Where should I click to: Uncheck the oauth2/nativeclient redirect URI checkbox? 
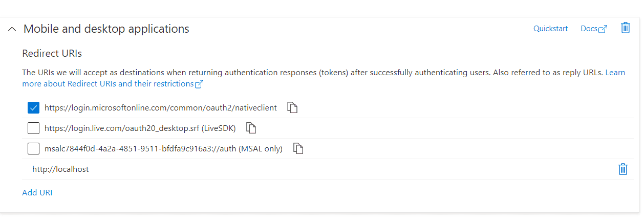pos(33,108)
